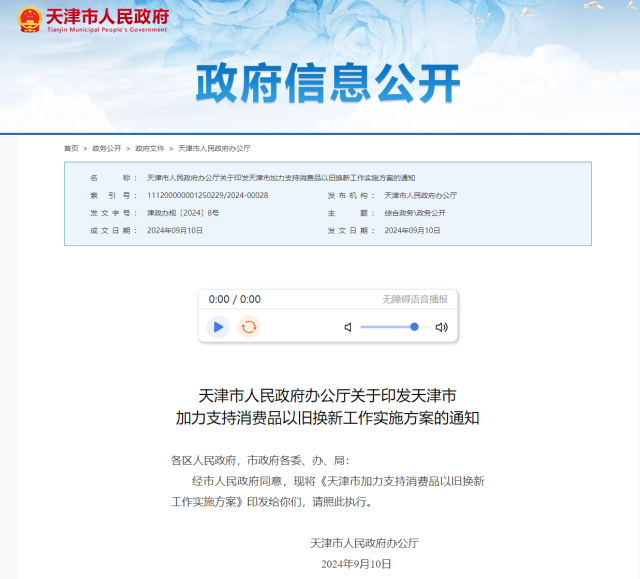Click the 发文日期 value 2024年09月10日
Screen dimensions: 640x579
[x=412, y=231]
